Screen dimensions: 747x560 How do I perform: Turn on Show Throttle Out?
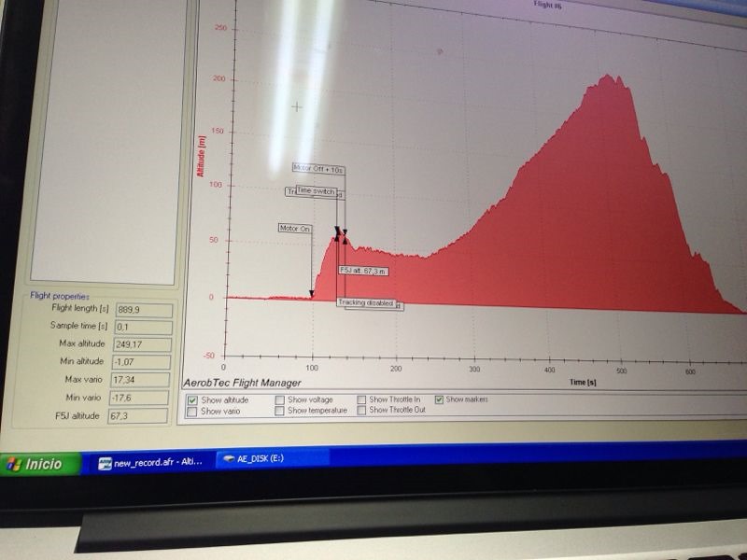pyautogui.click(x=361, y=410)
